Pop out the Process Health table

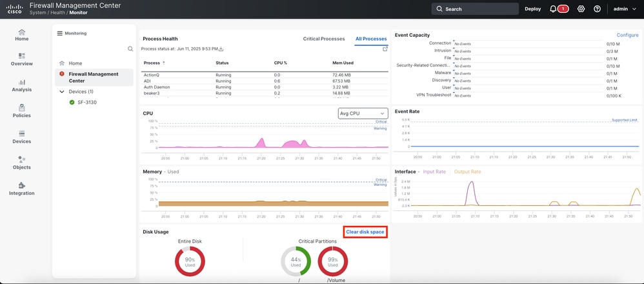(x=385, y=49)
